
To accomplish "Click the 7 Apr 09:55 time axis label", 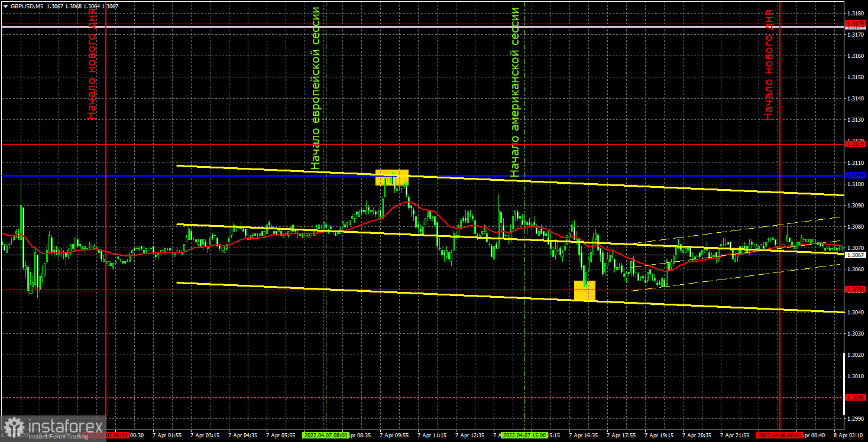I will pyautogui.click(x=394, y=435).
